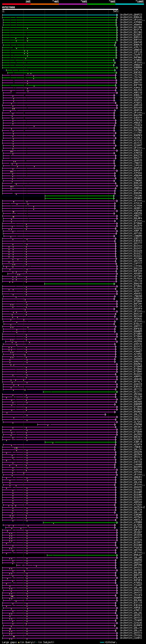Open the UniRef100_A7PLT1 hit

131,48
